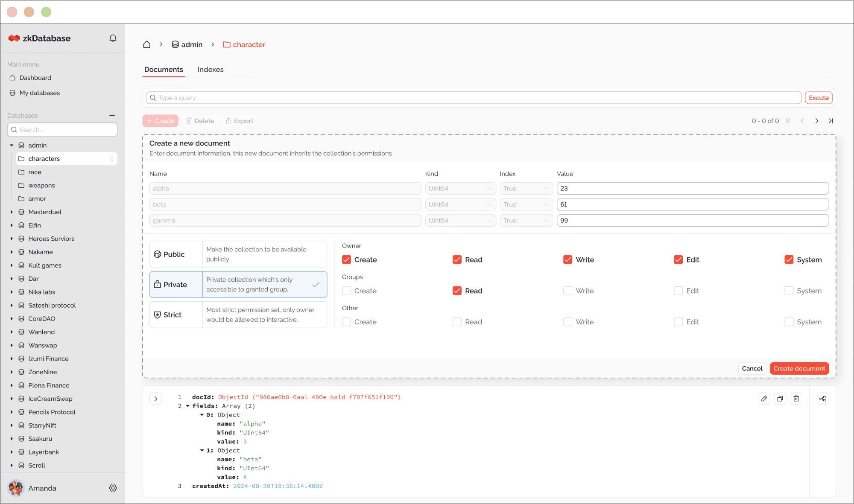854x504 pixels.
Task: Enable Other Read permission
Action: point(457,322)
